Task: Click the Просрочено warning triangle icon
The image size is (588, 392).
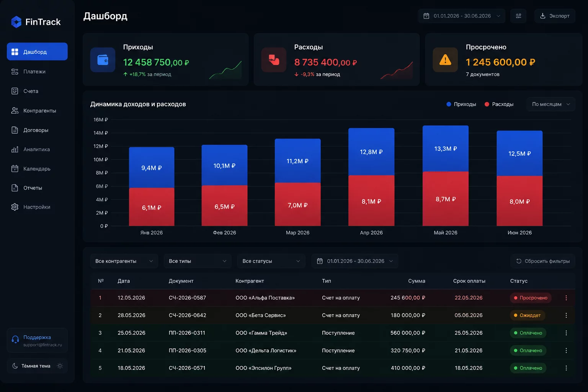Action: coord(445,60)
